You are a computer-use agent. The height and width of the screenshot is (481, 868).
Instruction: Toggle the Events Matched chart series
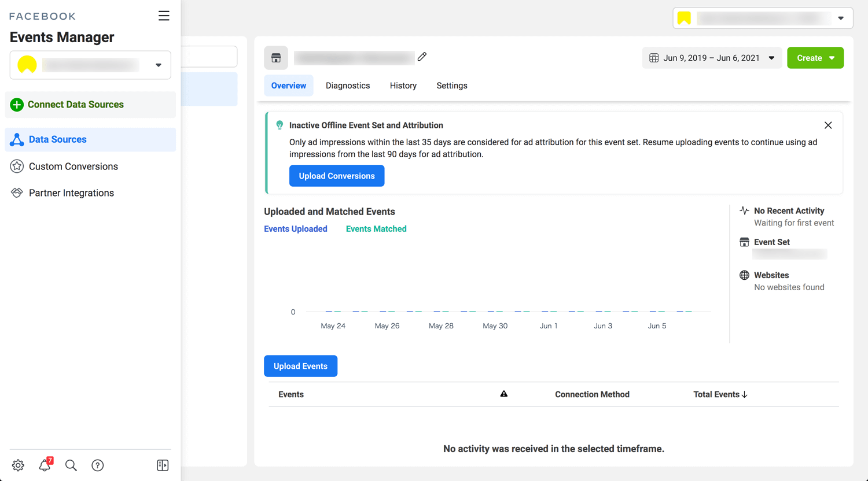pos(376,229)
